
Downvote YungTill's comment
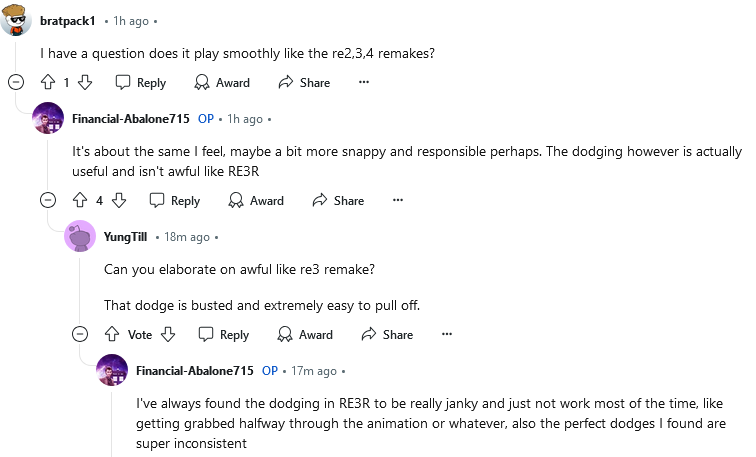coord(168,334)
